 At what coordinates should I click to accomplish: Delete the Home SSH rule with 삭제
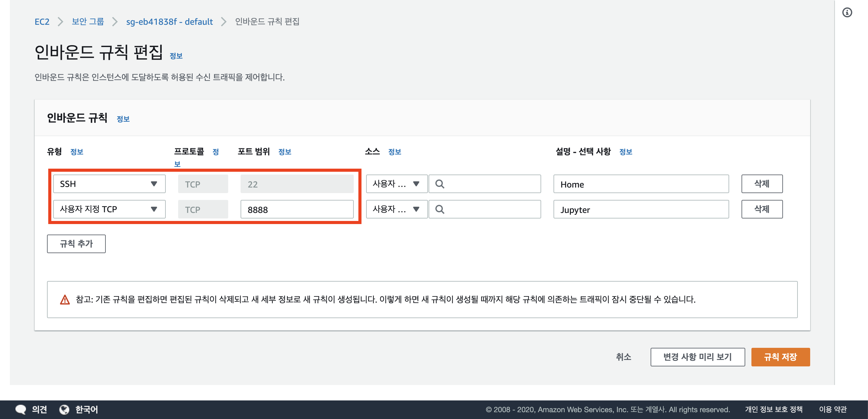click(x=762, y=184)
